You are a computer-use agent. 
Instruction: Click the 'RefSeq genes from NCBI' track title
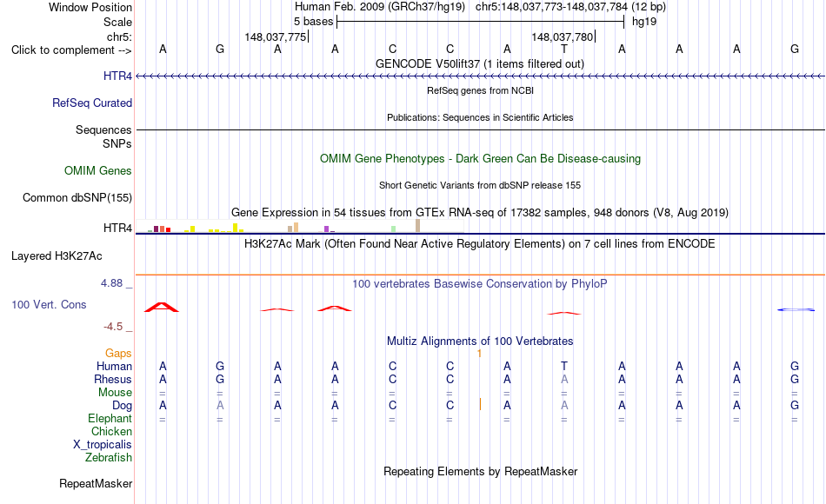coord(481,90)
